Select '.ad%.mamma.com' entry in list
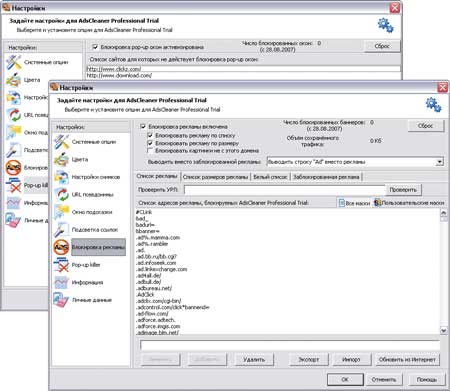 tap(158, 238)
